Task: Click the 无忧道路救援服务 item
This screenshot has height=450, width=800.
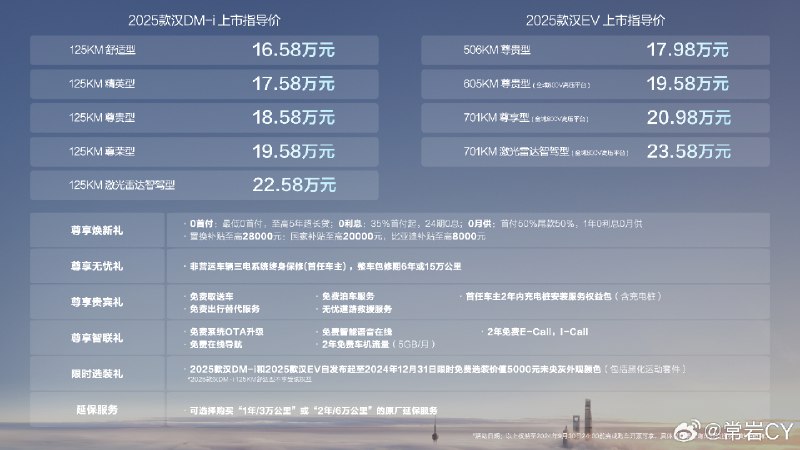Action: 357,309
